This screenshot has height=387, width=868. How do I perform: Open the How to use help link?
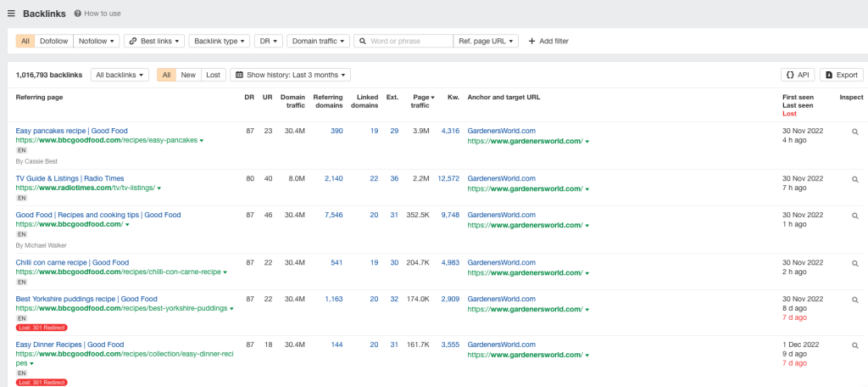pos(97,14)
